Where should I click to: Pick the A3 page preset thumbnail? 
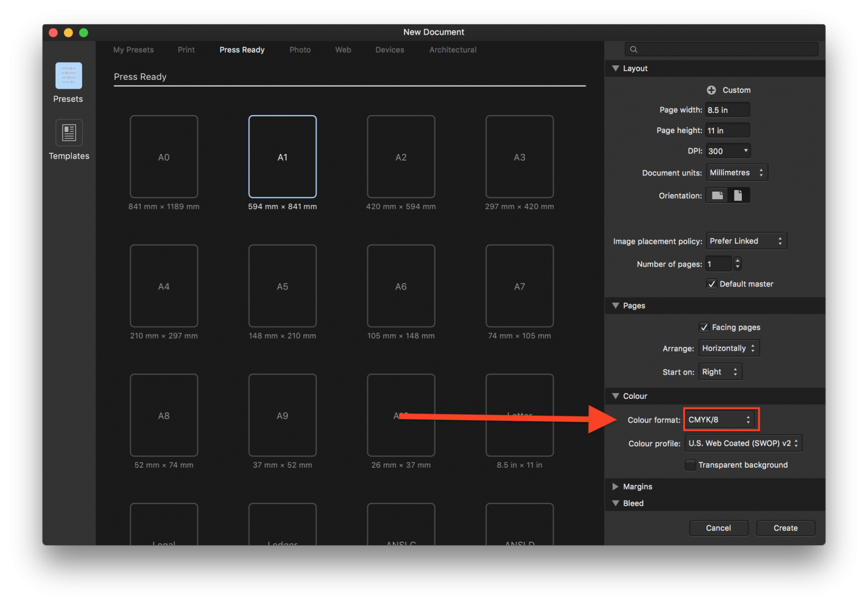coord(519,157)
